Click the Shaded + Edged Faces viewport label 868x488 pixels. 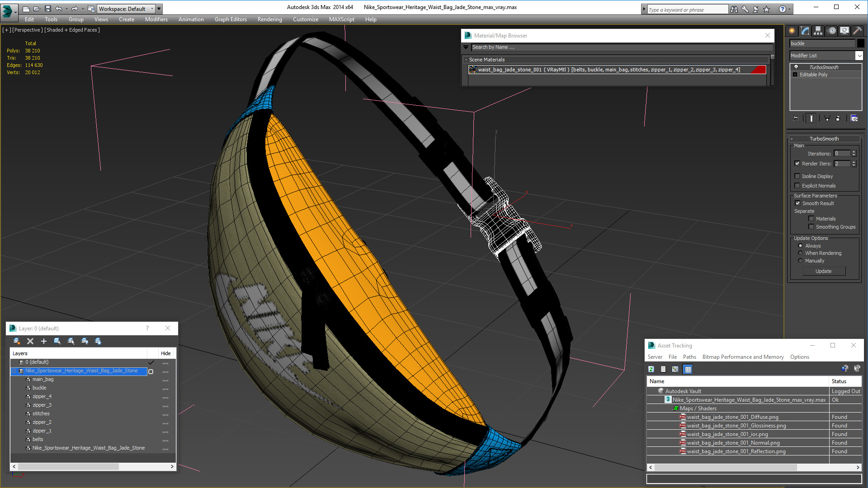click(72, 30)
